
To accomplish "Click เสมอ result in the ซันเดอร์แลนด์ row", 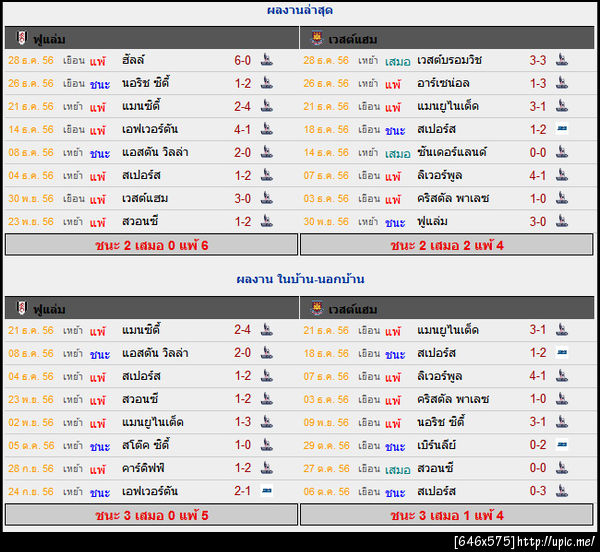I will coord(398,153).
